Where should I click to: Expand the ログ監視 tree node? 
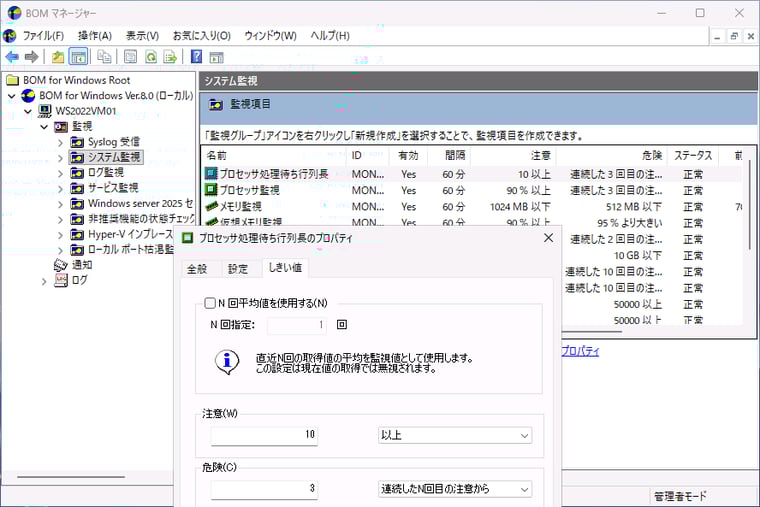tap(60, 173)
